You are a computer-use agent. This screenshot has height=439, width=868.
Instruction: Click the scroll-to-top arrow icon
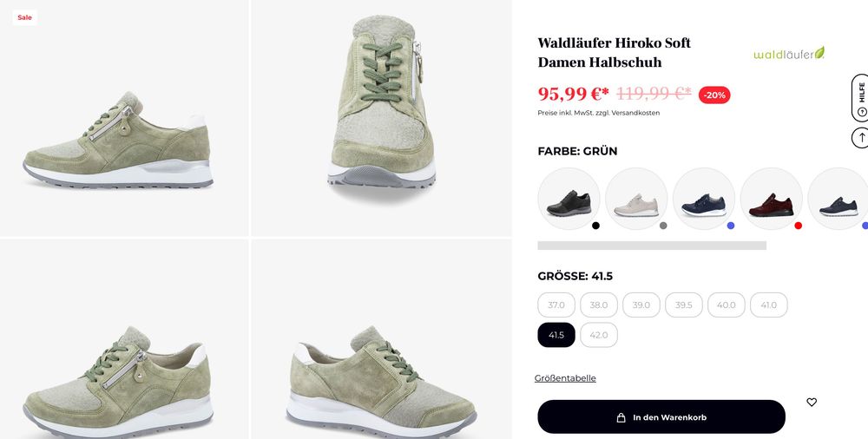pyautogui.click(x=860, y=137)
